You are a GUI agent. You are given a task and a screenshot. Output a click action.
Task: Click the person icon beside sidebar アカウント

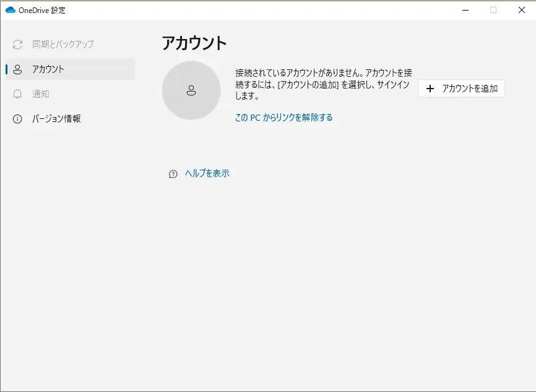coord(17,69)
